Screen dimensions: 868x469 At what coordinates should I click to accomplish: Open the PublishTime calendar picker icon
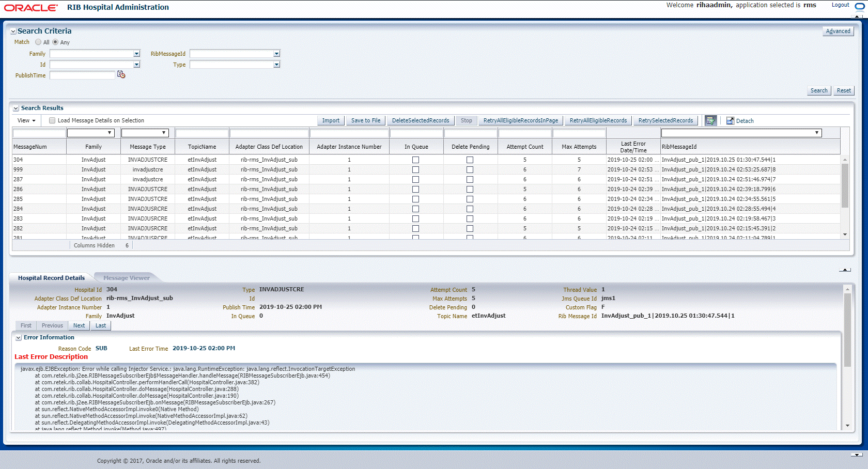point(121,75)
